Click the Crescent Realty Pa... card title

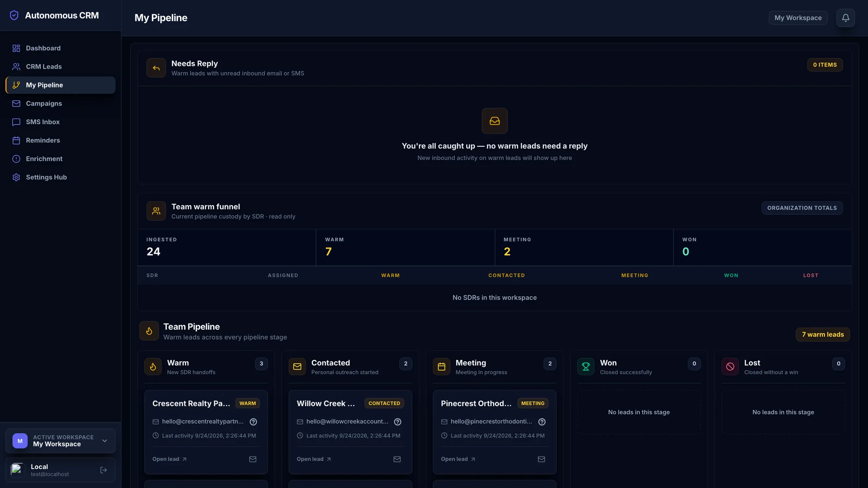191,403
